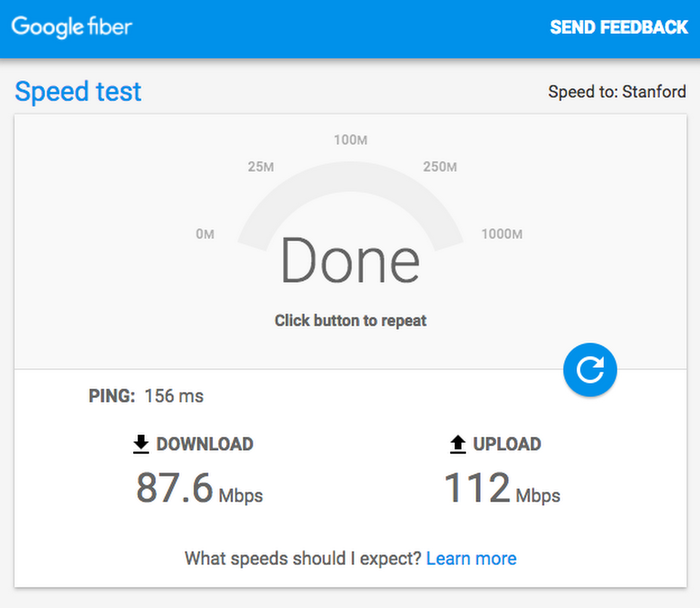The width and height of the screenshot is (700, 608).
Task: Open the Learn more link
Action: 471,559
